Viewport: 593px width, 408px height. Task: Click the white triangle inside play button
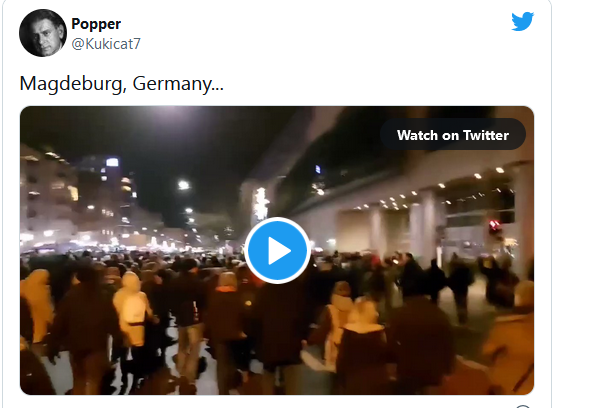pyautogui.click(x=279, y=251)
